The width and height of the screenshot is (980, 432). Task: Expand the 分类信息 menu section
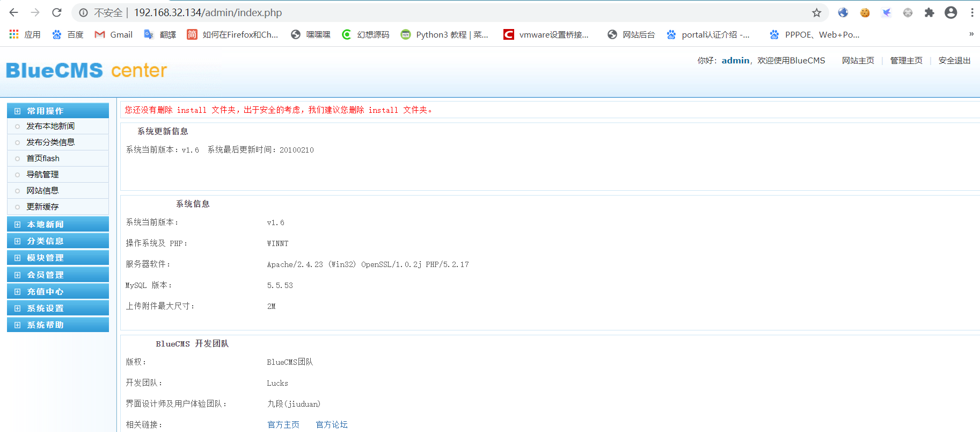pyautogui.click(x=58, y=241)
